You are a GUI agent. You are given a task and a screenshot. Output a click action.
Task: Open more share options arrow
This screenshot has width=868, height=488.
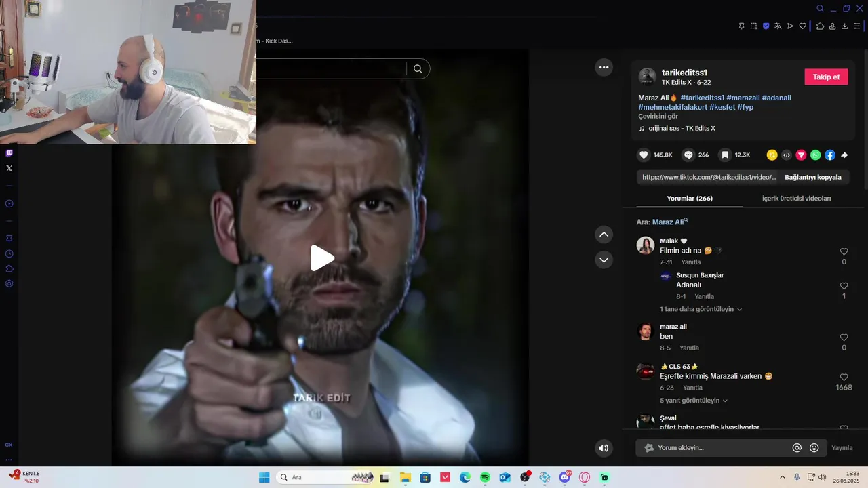844,155
